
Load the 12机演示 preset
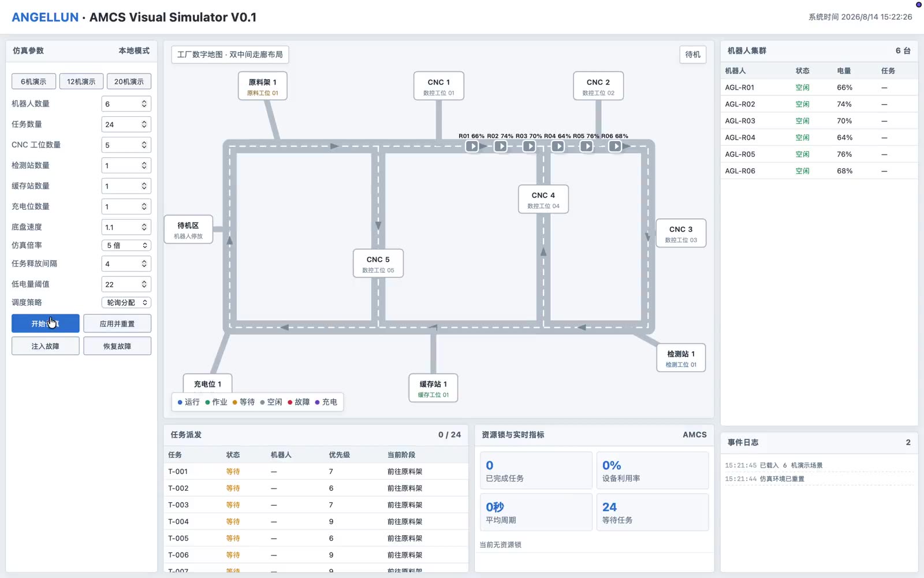pyautogui.click(x=81, y=81)
